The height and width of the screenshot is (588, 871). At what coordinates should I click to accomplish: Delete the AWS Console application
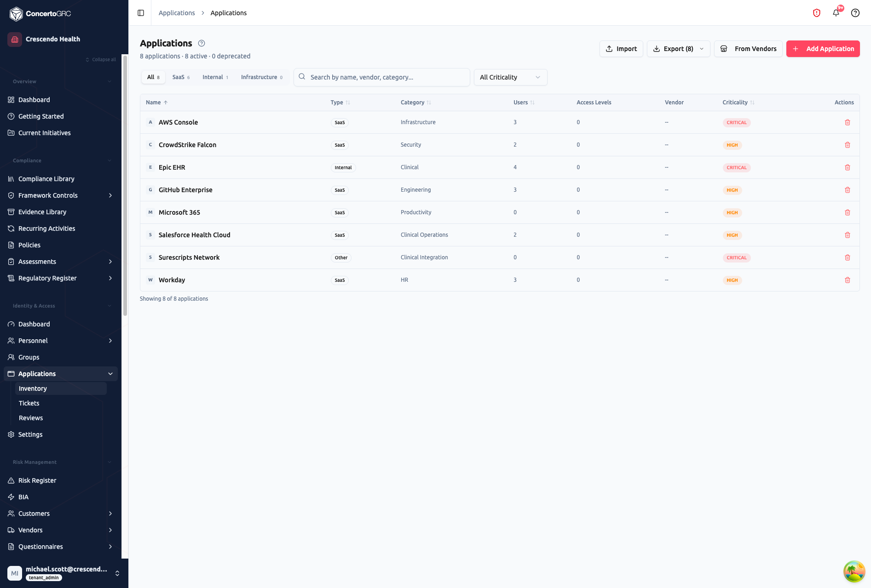click(x=848, y=122)
